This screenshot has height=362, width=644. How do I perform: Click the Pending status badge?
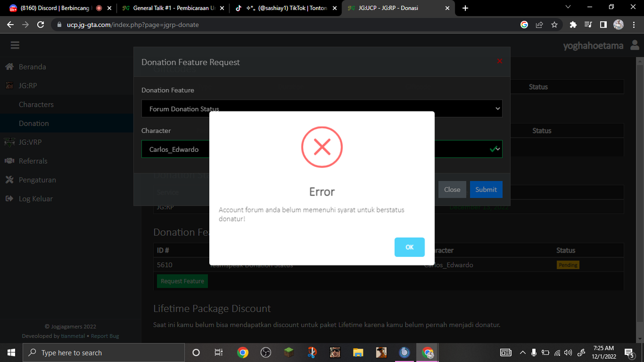click(568, 265)
